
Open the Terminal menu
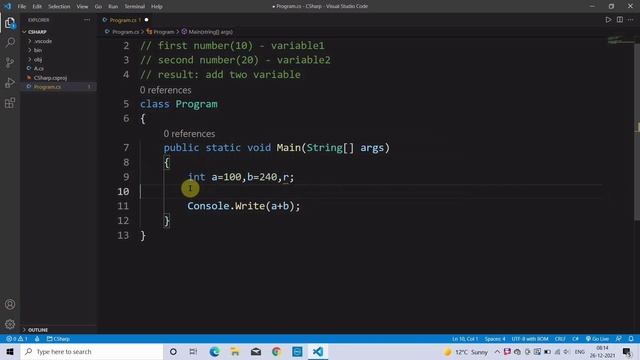(x=134, y=7)
